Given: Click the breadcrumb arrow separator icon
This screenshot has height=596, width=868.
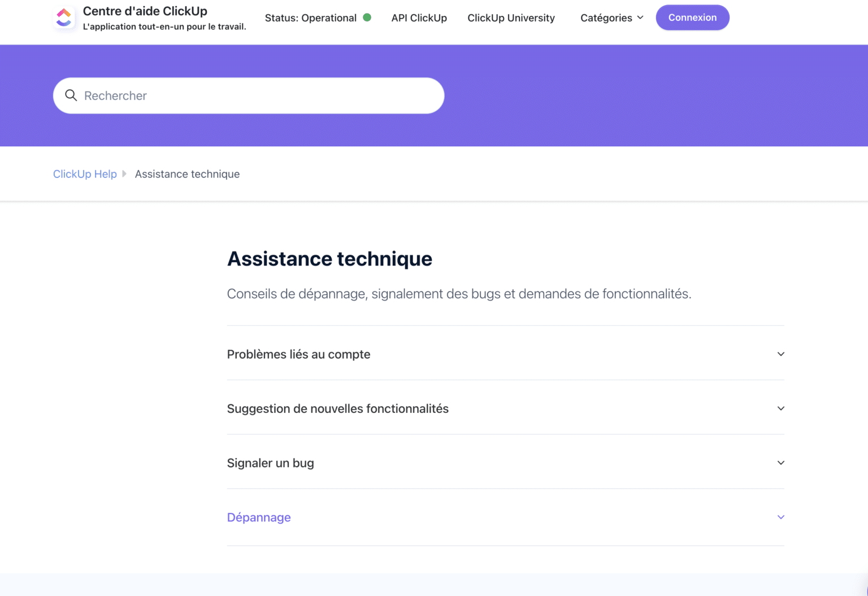Looking at the screenshot, I should 125,174.
